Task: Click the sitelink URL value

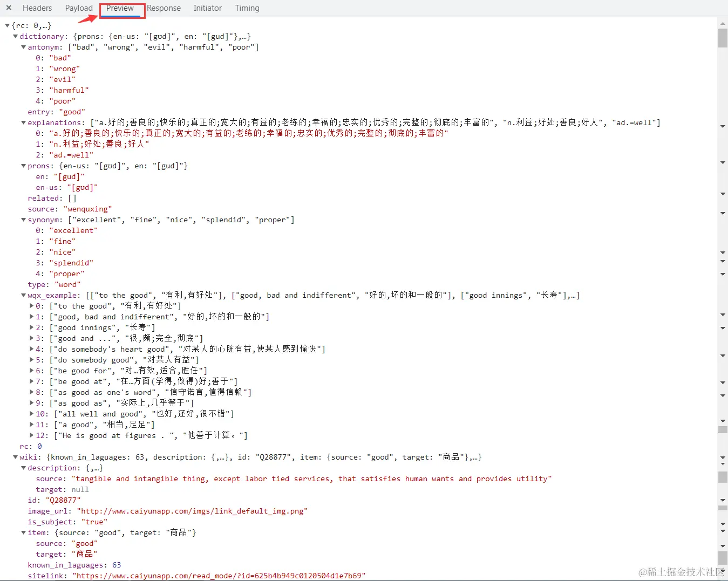Action: tap(219, 576)
